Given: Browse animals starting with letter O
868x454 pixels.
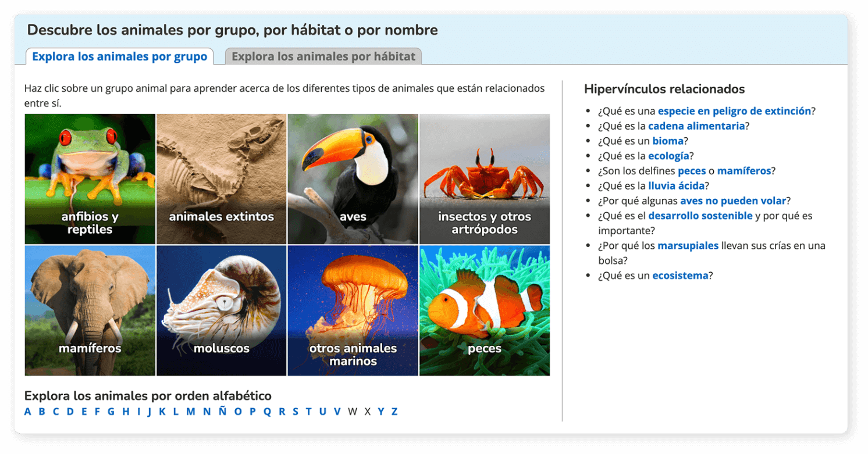Looking at the screenshot, I should (238, 412).
